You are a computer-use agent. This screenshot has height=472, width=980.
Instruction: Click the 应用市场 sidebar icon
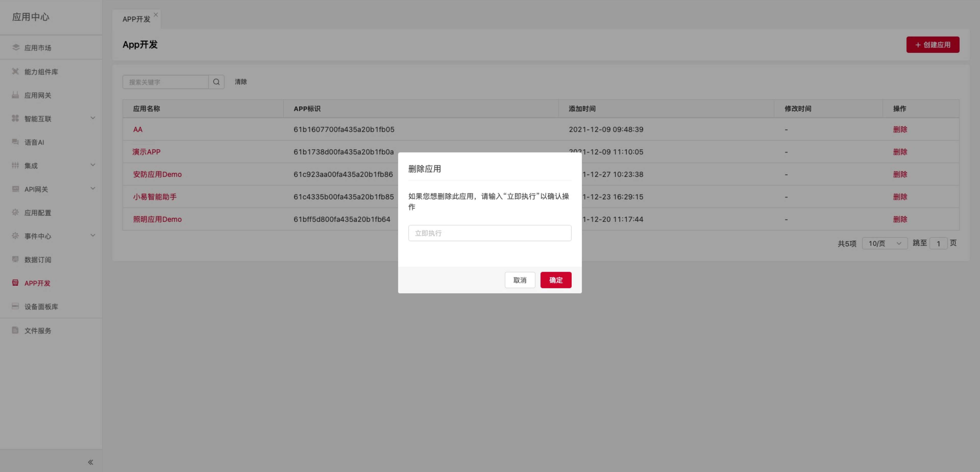tap(16, 47)
